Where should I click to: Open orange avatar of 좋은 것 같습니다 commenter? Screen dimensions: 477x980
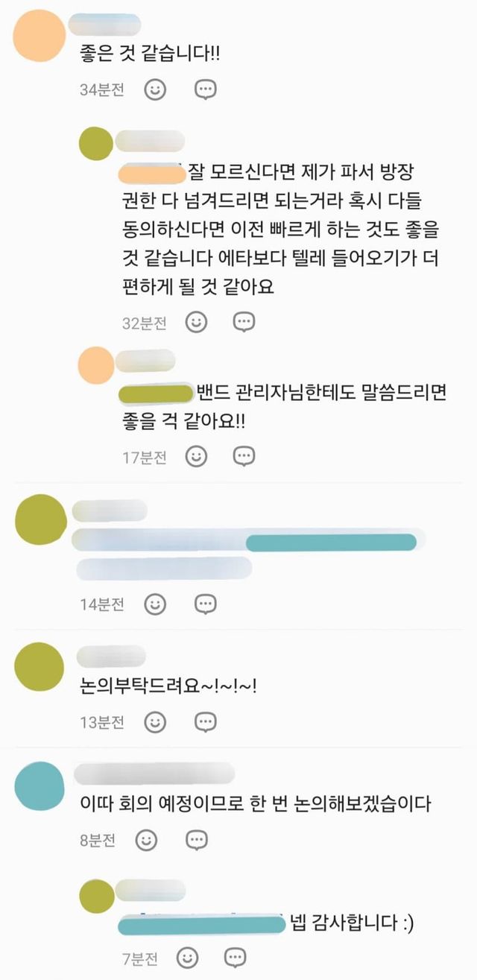[40, 35]
